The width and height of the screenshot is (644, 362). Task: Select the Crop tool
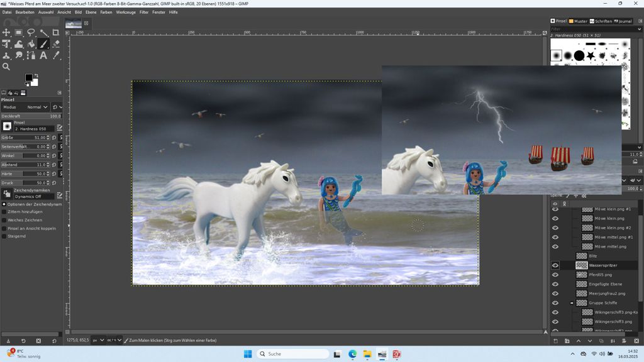pos(56,33)
